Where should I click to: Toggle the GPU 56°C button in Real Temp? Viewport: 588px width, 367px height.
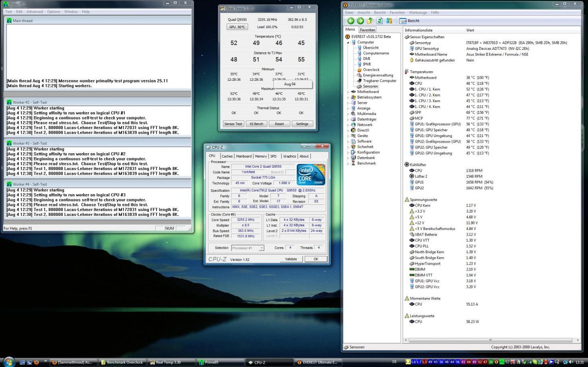[237, 27]
